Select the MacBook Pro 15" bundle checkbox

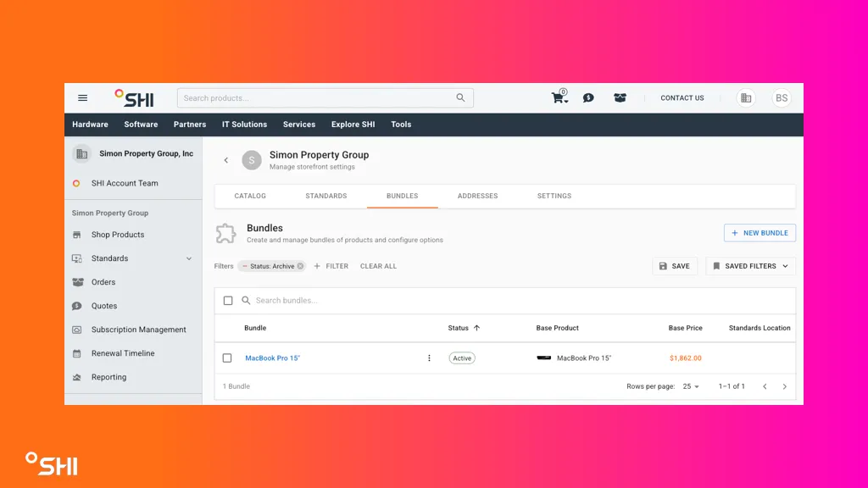(227, 358)
